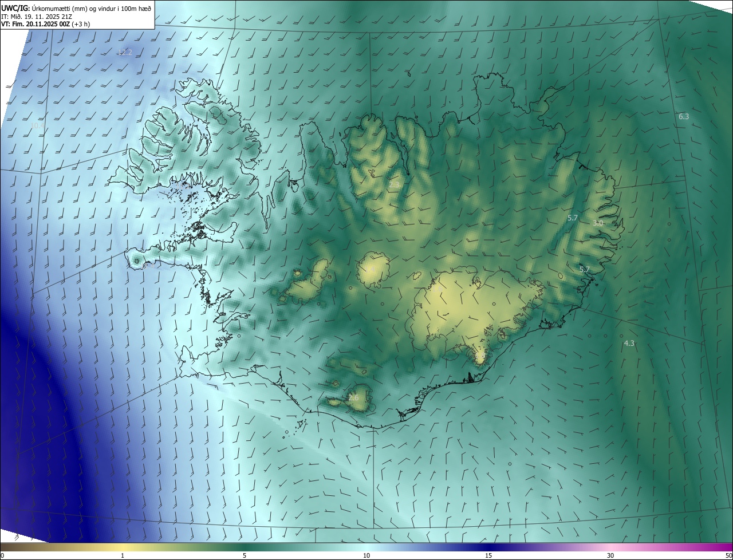
Task: Click the color scale tick label "5"
Action: point(245,556)
